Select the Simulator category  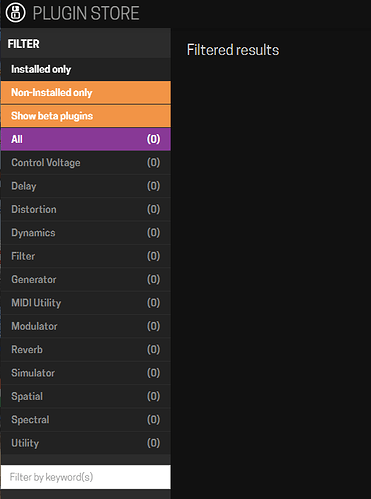click(86, 373)
